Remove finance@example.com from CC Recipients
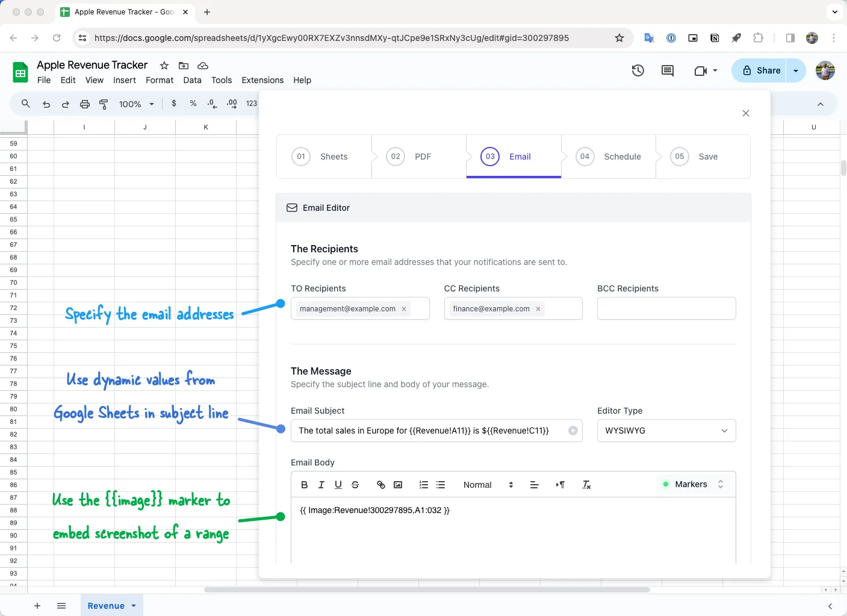The image size is (847, 616). 538,308
